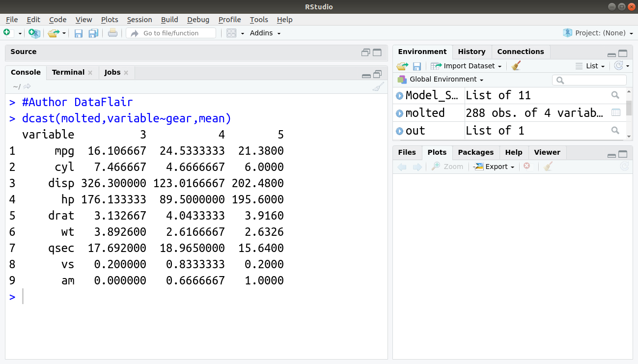This screenshot has width=638, height=364.
Task: Open the Code menu
Action: [57, 20]
